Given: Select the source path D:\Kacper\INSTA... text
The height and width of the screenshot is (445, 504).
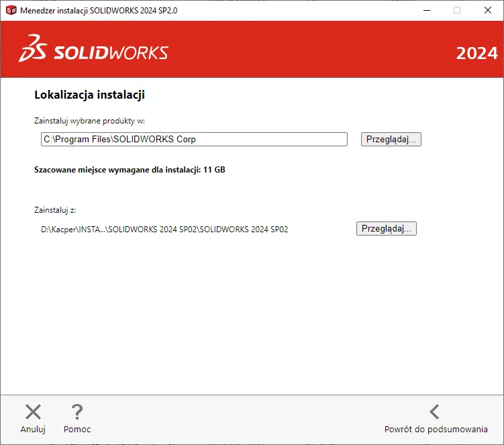Looking at the screenshot, I should (x=164, y=230).
